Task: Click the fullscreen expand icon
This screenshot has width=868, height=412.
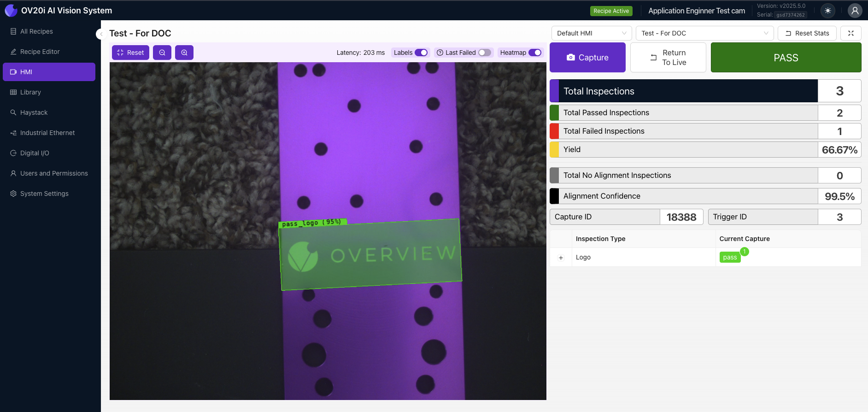Action: coord(850,33)
